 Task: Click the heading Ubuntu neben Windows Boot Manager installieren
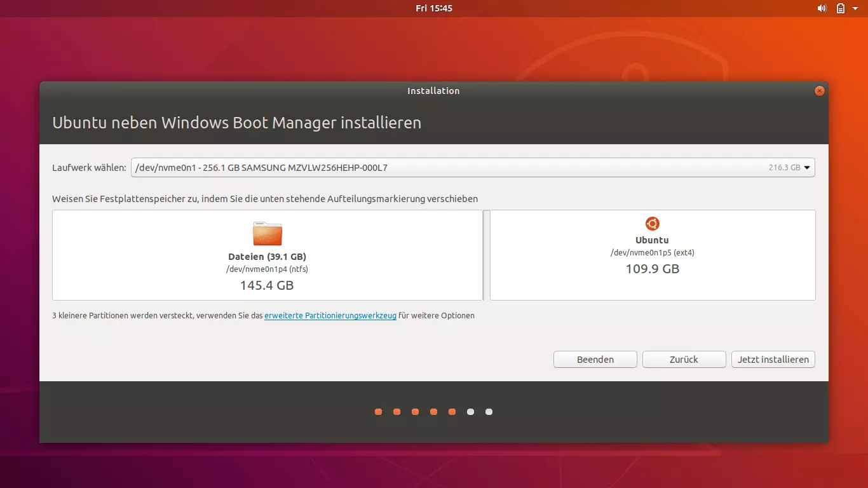(x=236, y=122)
